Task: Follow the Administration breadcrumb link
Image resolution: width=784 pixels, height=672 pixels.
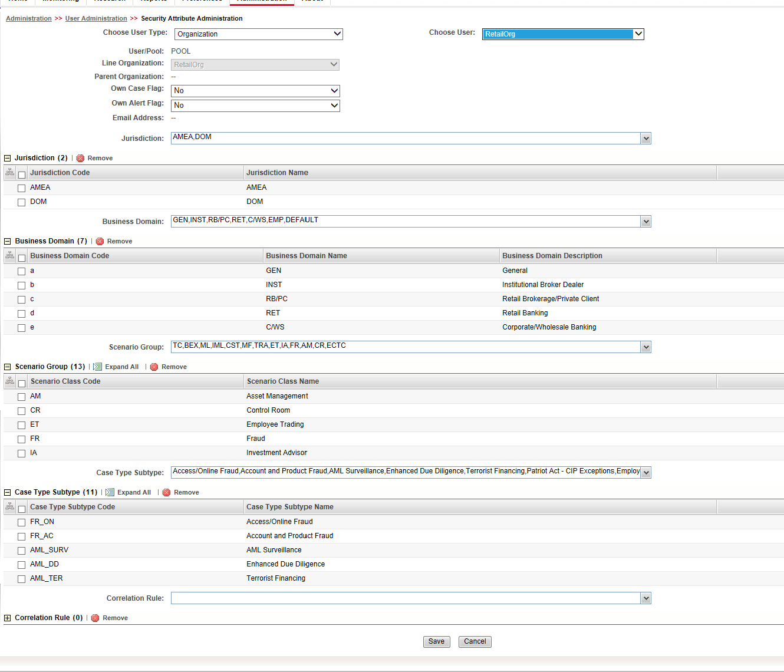Action: pyautogui.click(x=29, y=18)
